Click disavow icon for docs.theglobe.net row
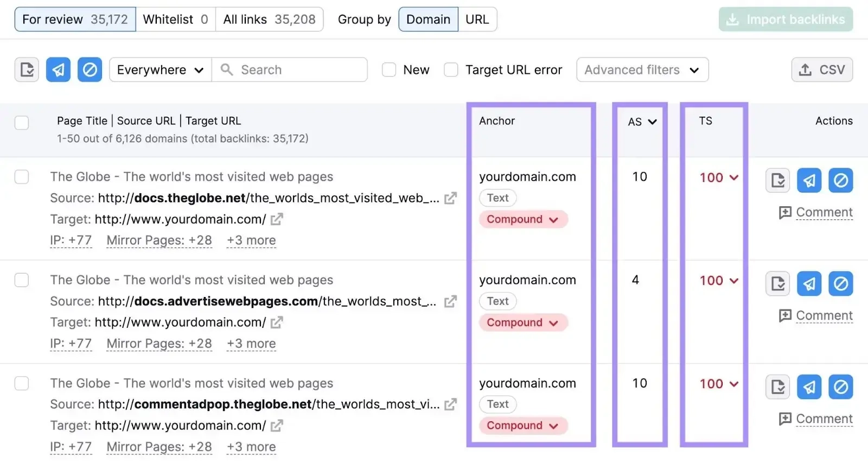Viewport: 868px width, 462px height. click(840, 180)
